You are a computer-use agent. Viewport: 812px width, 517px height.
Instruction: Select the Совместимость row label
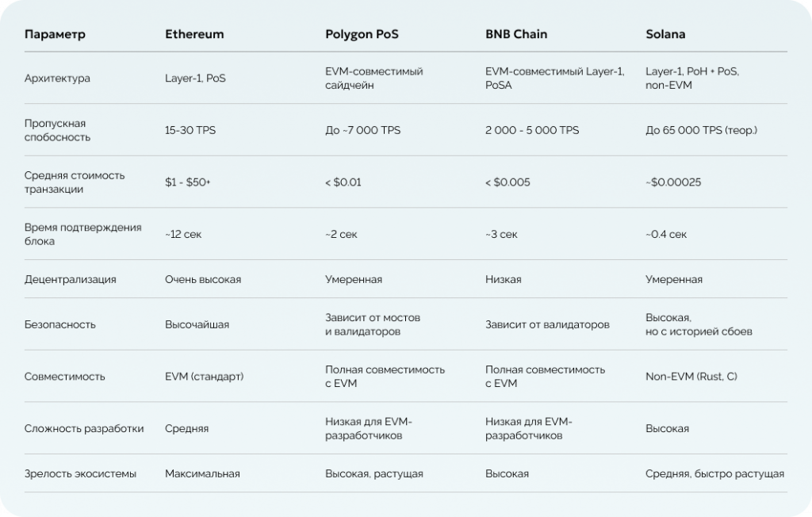(x=65, y=377)
